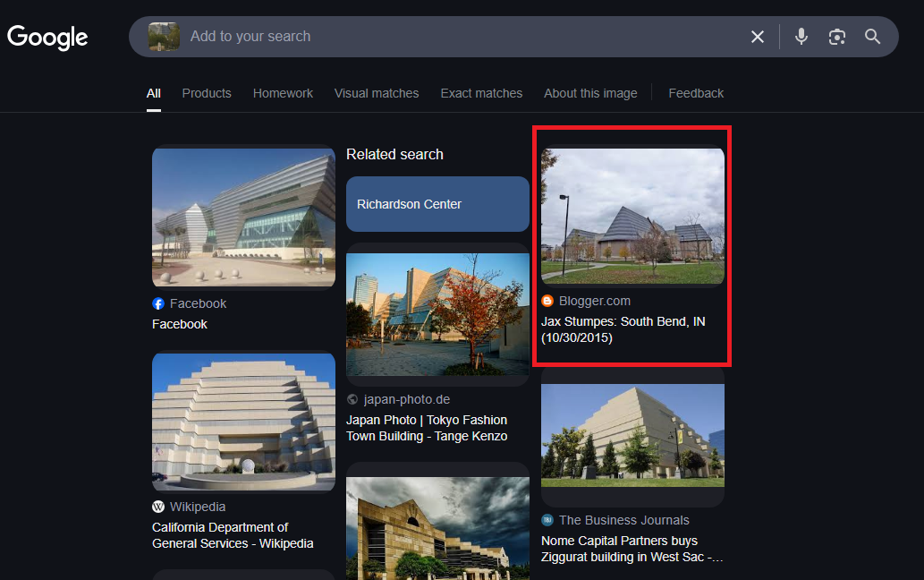This screenshot has height=580, width=924.
Task: Select the Richardson Center related search
Action: [x=437, y=204]
